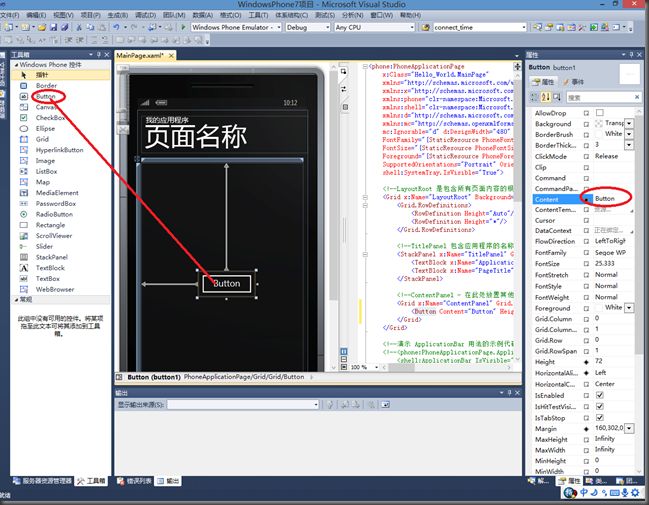Click the Content property value field
The height and width of the screenshot is (505, 649).
612,199
